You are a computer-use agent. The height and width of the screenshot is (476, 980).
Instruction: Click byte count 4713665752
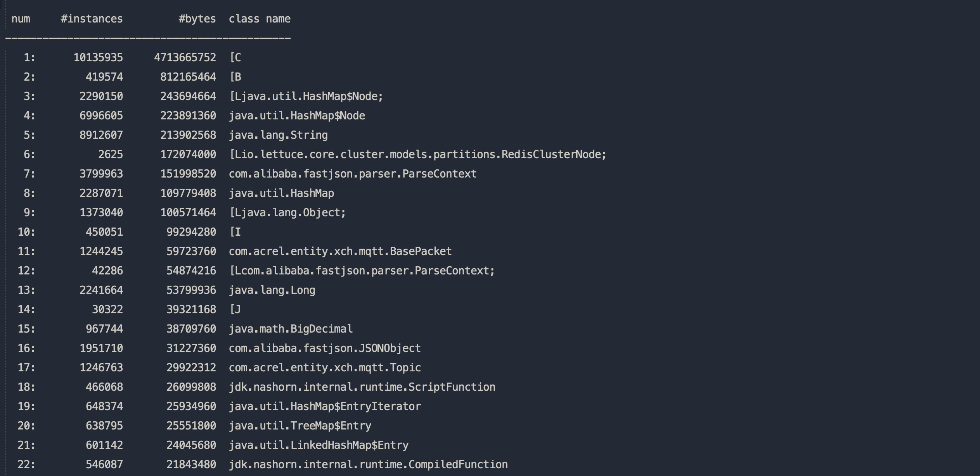(x=185, y=58)
